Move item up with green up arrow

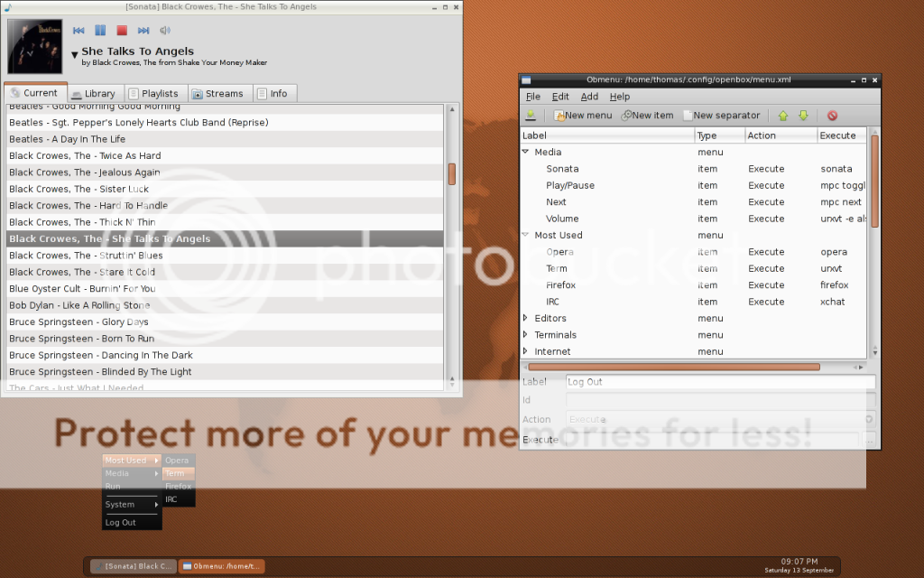click(783, 116)
